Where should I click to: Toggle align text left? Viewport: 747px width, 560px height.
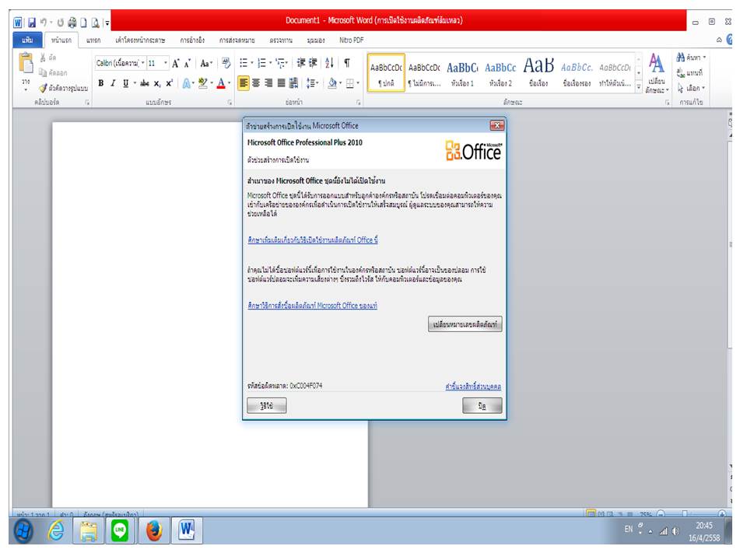pos(244,83)
